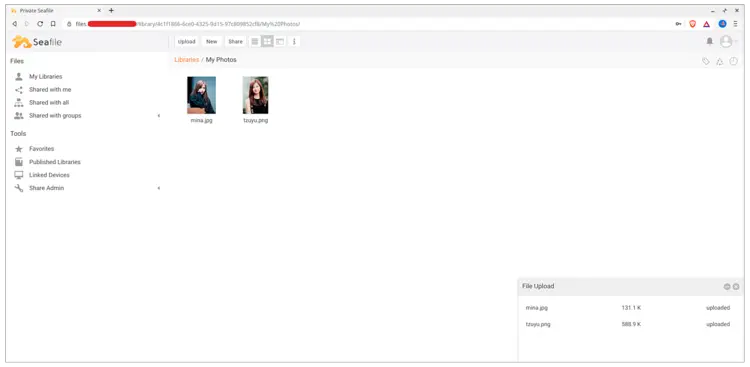
Task: Minimize the File Upload panel
Action: (727, 287)
